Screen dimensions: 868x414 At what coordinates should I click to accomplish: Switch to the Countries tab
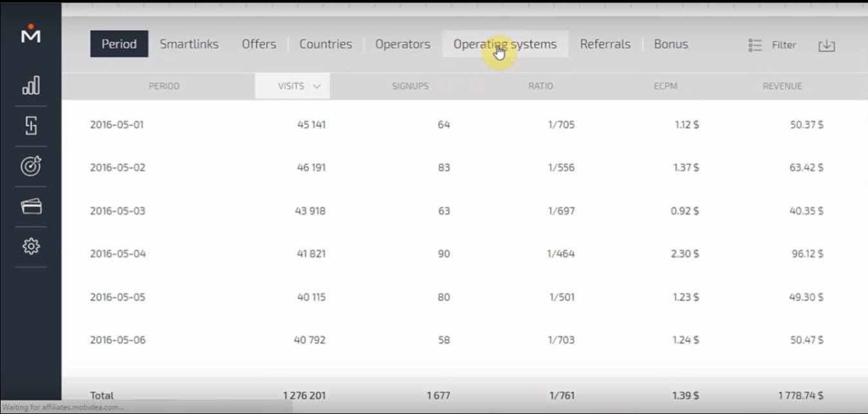tap(326, 44)
